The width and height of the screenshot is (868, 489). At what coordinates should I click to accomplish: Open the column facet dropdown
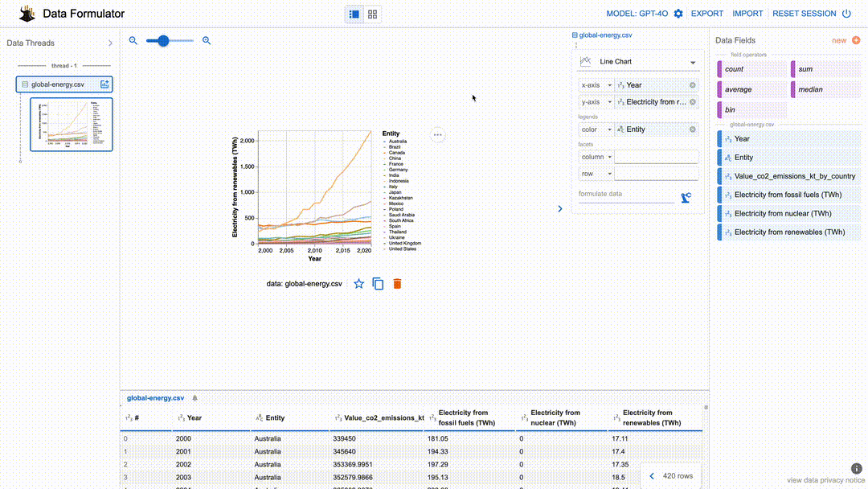point(596,157)
